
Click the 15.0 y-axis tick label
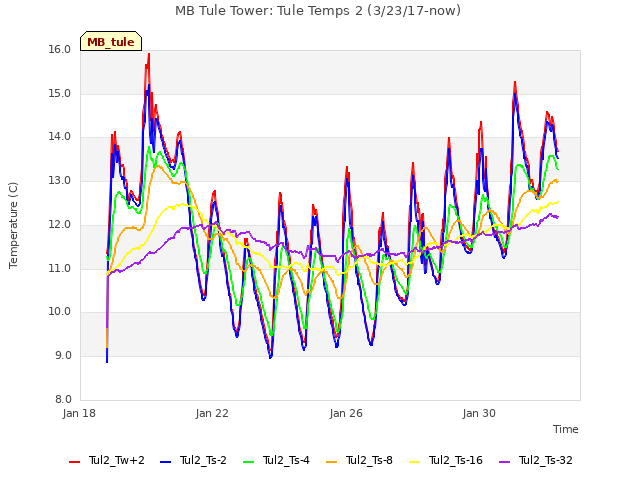[x=60, y=93]
